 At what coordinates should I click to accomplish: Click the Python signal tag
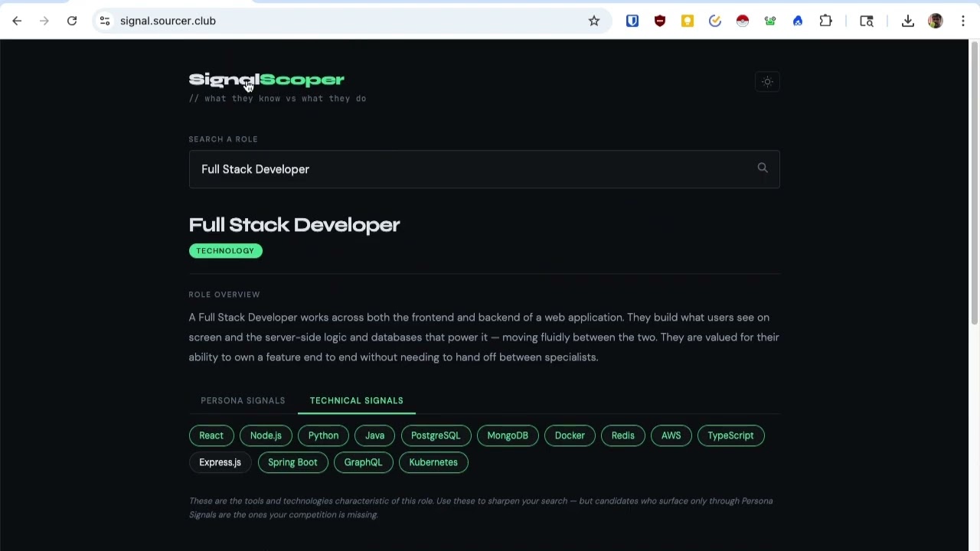click(x=323, y=435)
